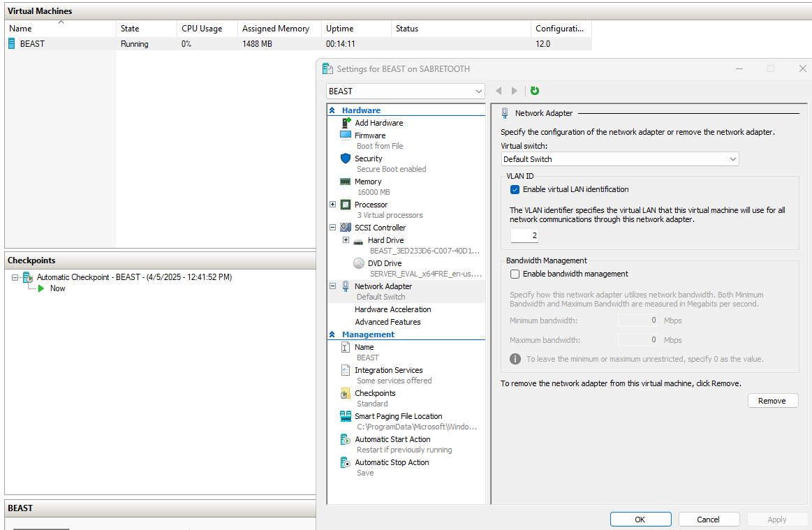Select the Firmware icon in hardware list

(346, 135)
